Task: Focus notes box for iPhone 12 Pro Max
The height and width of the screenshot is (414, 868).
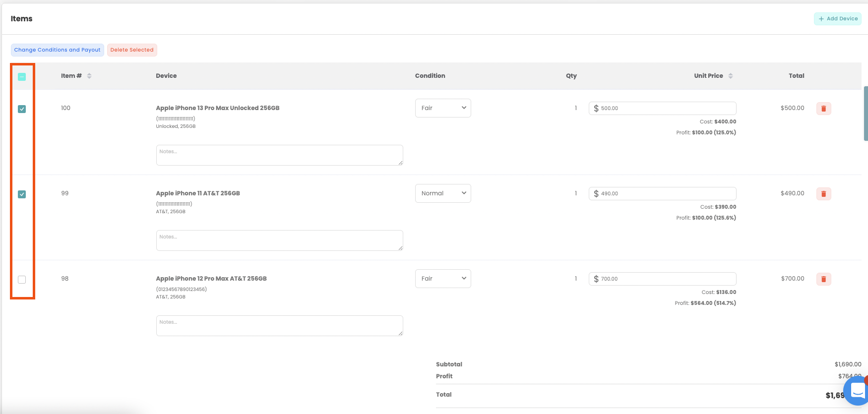Action: [x=279, y=326]
